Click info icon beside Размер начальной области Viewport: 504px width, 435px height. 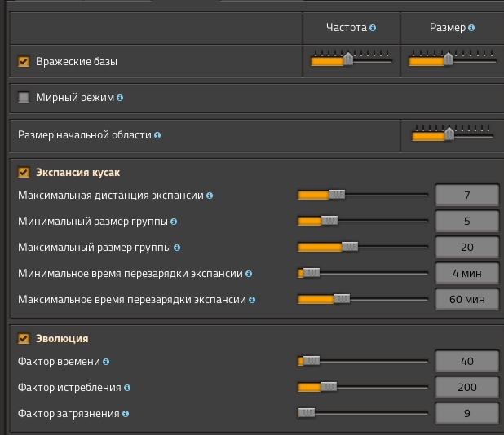click(x=157, y=135)
